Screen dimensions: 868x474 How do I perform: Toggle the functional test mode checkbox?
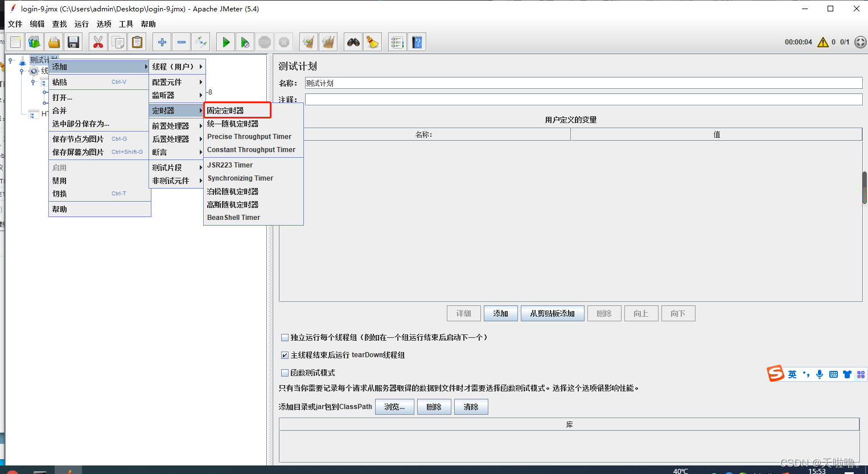285,373
